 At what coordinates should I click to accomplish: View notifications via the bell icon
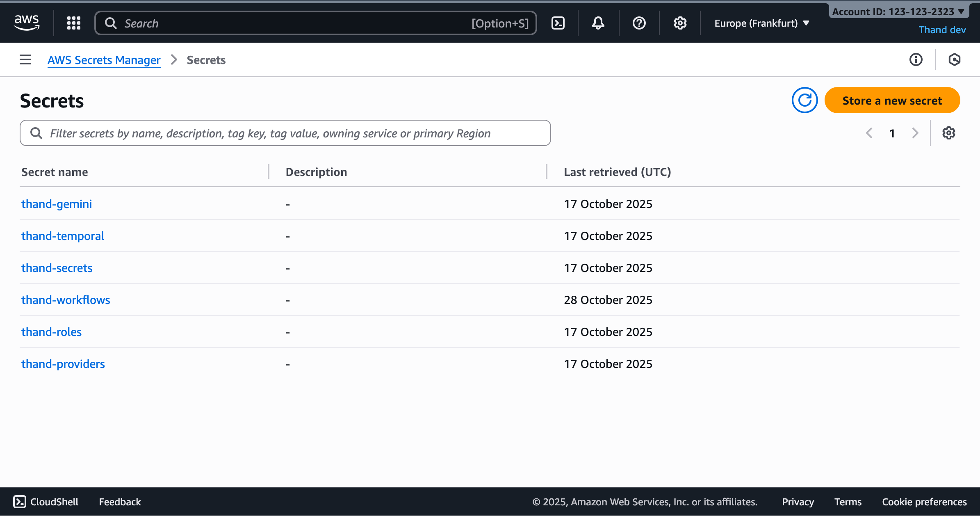click(598, 23)
